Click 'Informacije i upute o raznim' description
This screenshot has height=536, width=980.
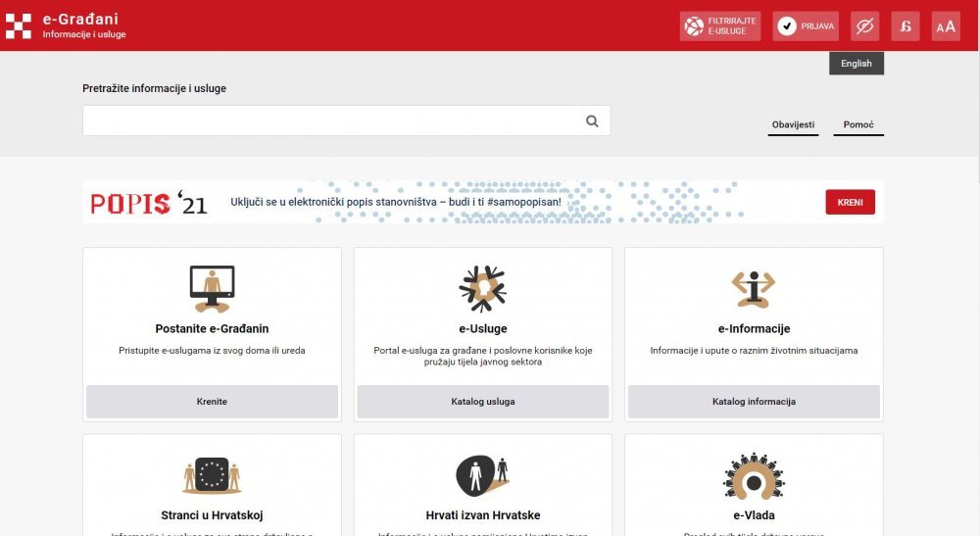(x=754, y=351)
